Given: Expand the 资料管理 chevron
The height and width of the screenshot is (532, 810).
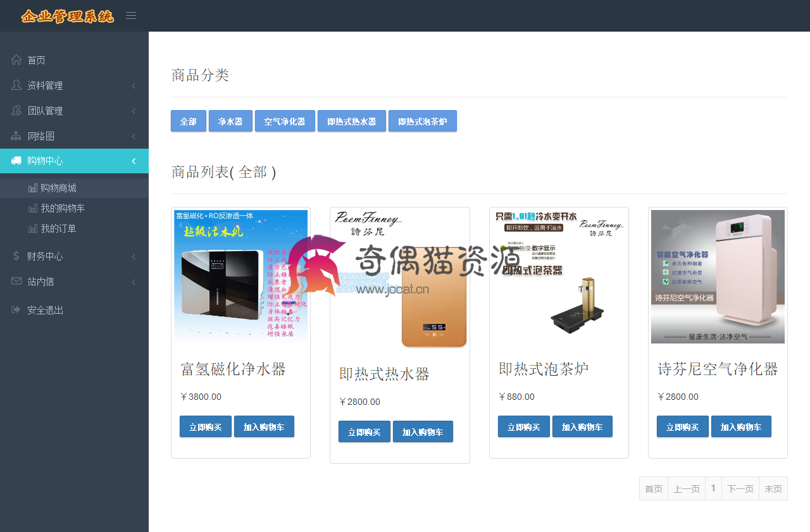Looking at the screenshot, I should [x=134, y=85].
